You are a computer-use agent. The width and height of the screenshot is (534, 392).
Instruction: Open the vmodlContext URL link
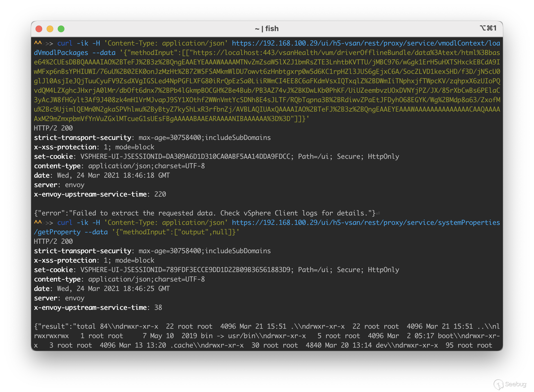tap(366, 43)
